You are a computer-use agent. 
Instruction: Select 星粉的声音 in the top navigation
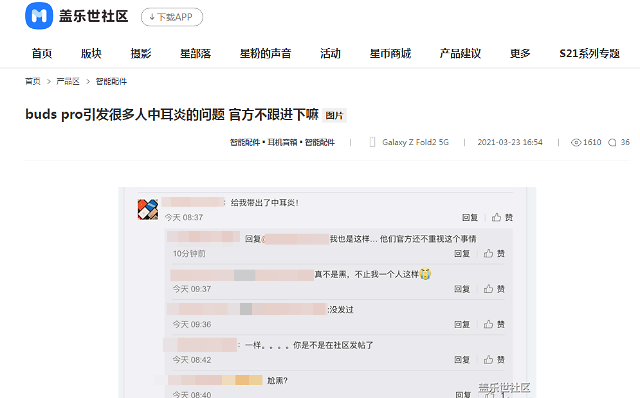pos(265,53)
